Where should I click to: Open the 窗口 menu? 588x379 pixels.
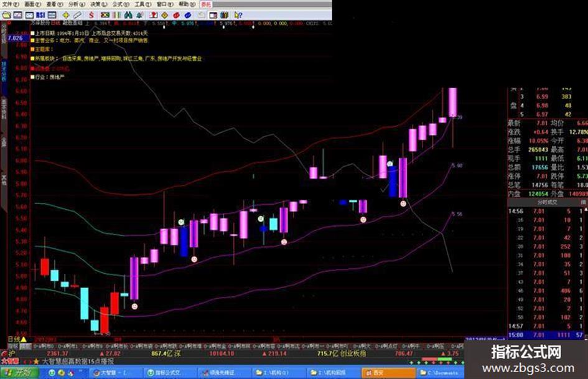[164, 4]
